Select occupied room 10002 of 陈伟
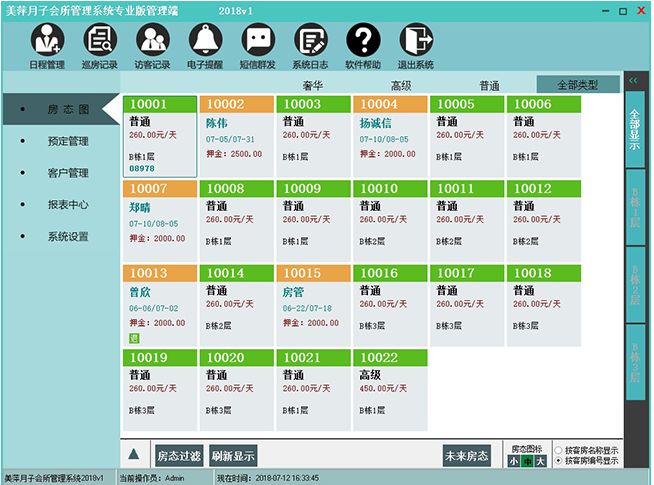 pyautogui.click(x=237, y=137)
